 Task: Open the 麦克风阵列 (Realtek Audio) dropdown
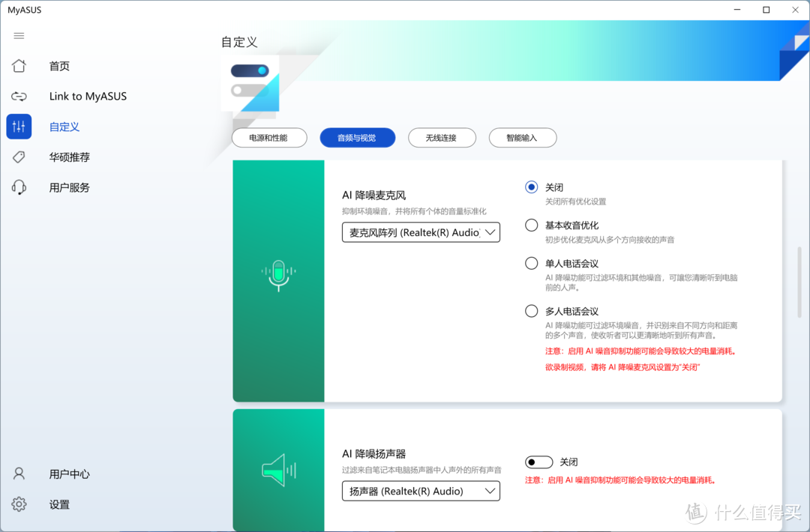[x=421, y=232]
